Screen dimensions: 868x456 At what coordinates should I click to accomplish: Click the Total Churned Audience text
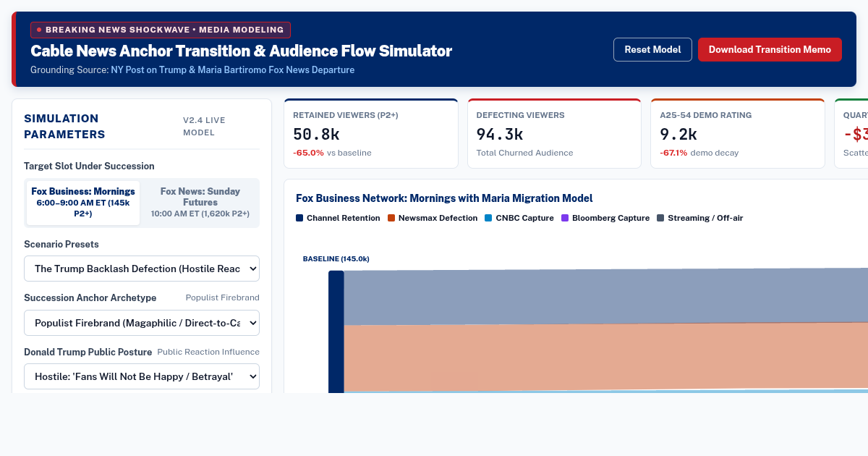tap(525, 153)
